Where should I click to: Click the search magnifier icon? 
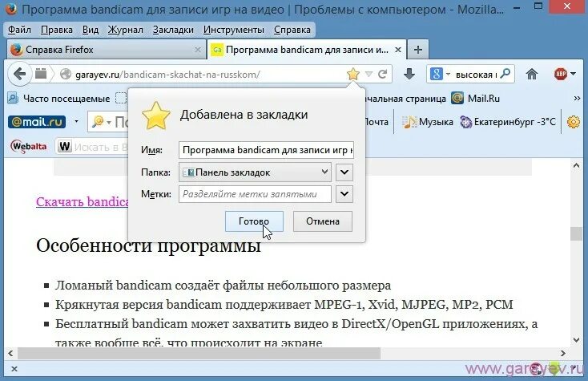505,74
